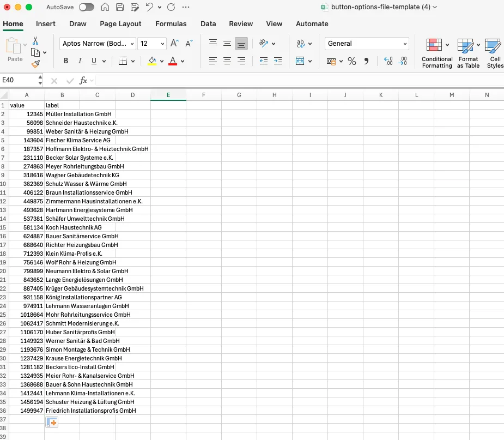This screenshot has height=440, width=504.
Task: Select Middle Align icon
Action: click(227, 43)
